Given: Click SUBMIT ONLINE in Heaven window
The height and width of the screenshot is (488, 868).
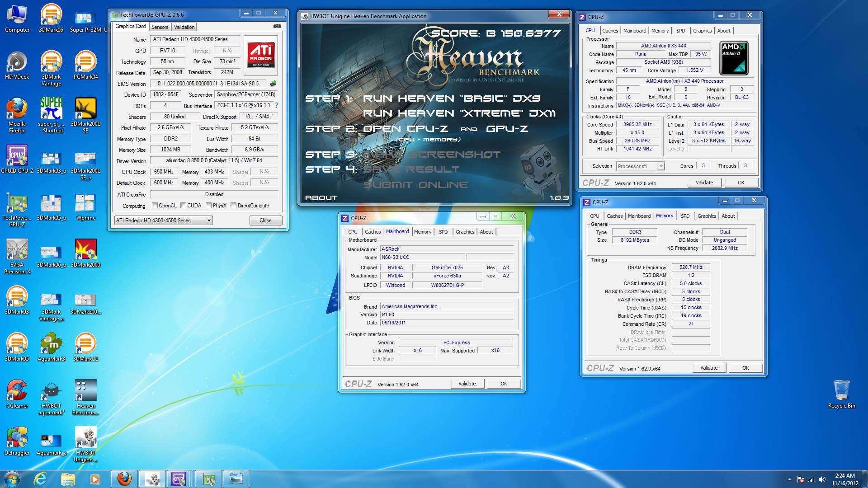Looking at the screenshot, I should point(415,185).
